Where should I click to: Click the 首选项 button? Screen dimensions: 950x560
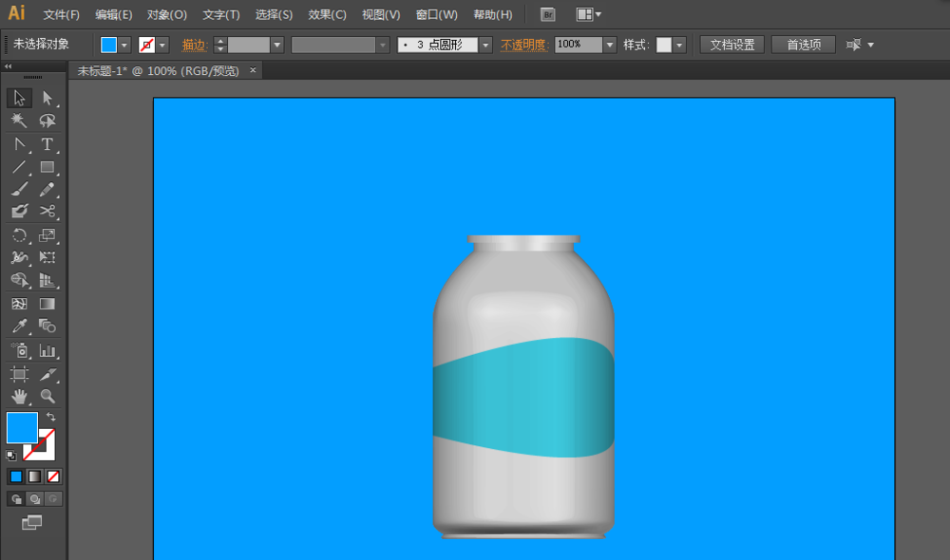point(804,45)
